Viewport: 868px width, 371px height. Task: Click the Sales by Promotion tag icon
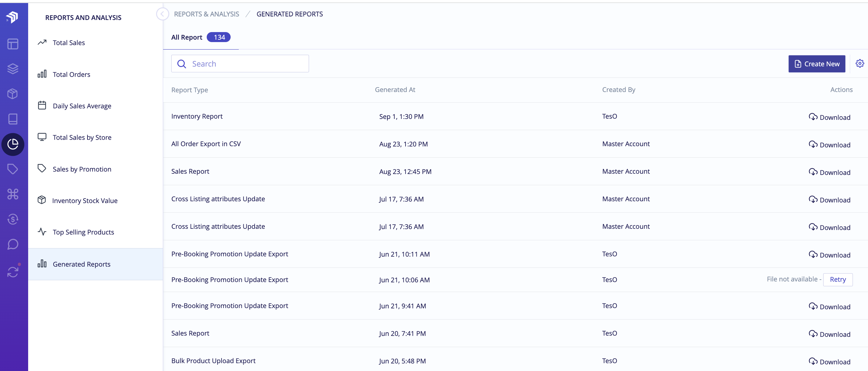(x=42, y=169)
